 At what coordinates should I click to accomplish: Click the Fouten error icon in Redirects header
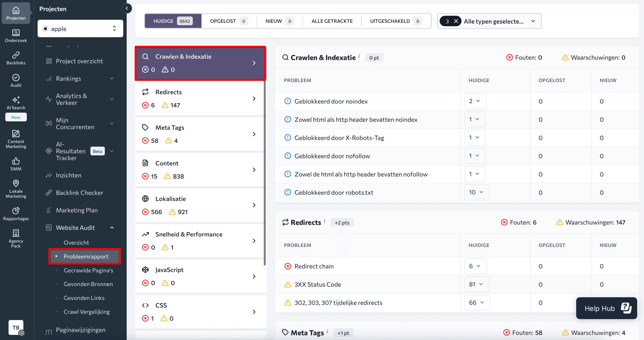click(x=504, y=222)
